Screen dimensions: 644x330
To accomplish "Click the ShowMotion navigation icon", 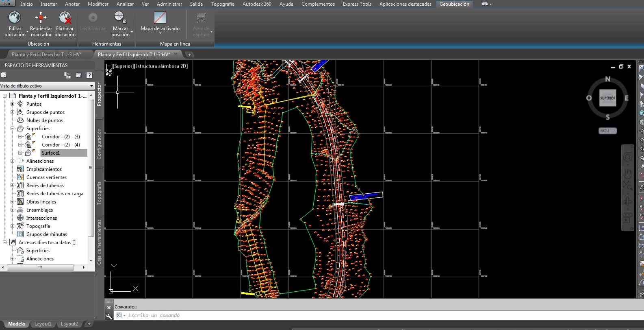I will [627, 219].
